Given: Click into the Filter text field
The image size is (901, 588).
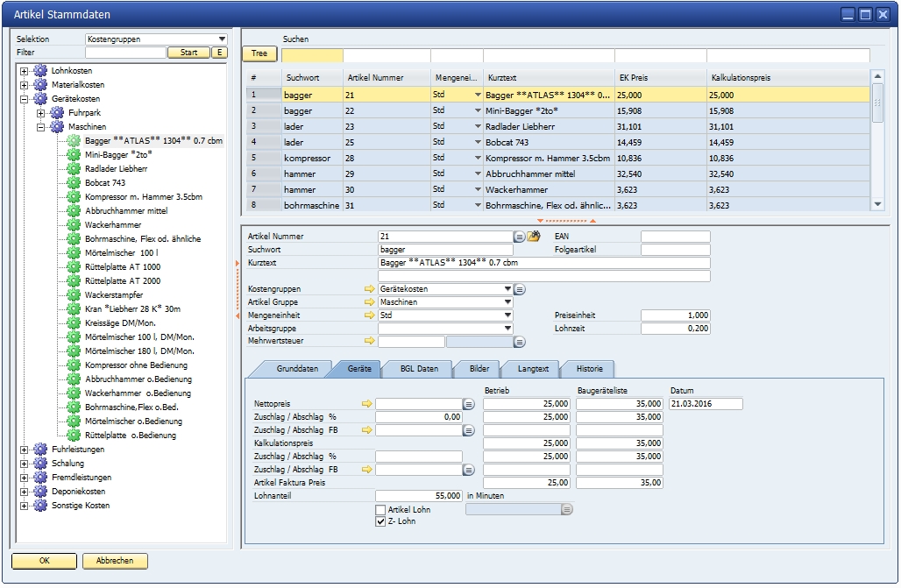Looking at the screenshot, I should tap(125, 53).
